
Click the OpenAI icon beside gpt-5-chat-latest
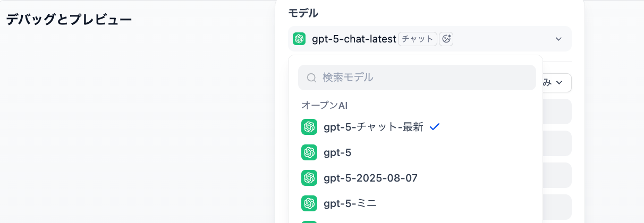tap(299, 39)
